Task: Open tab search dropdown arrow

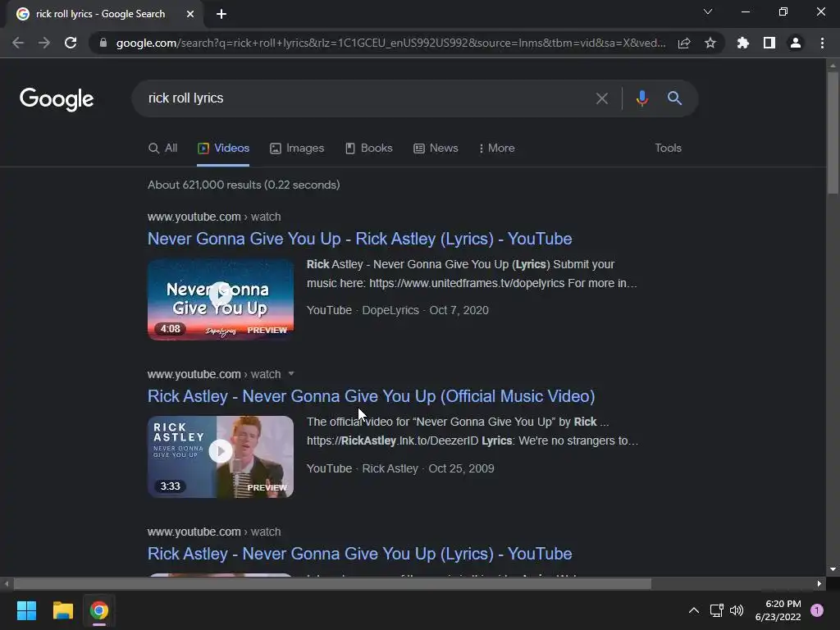Action: [708, 11]
